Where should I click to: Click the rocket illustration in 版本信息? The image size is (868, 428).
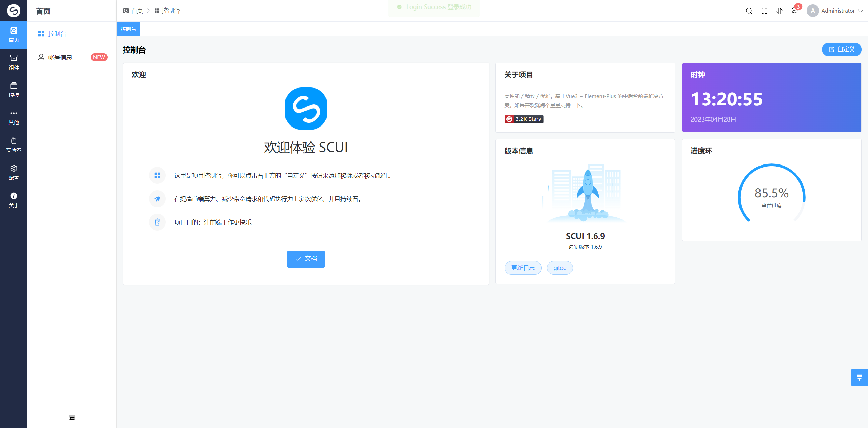587,193
